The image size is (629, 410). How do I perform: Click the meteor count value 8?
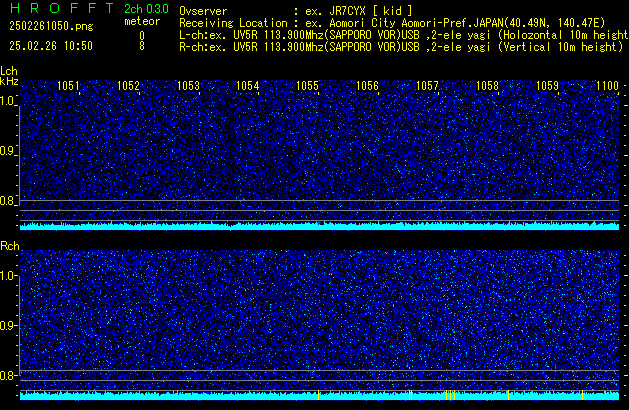pos(142,46)
